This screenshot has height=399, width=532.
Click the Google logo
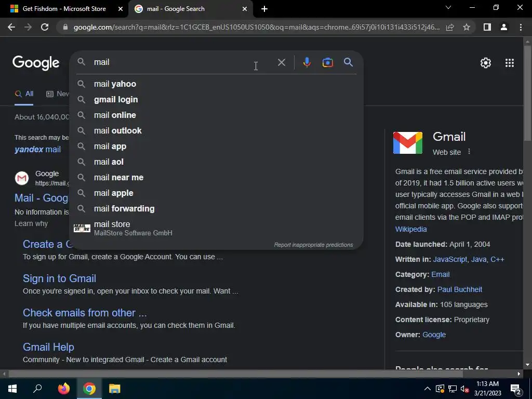36,63
